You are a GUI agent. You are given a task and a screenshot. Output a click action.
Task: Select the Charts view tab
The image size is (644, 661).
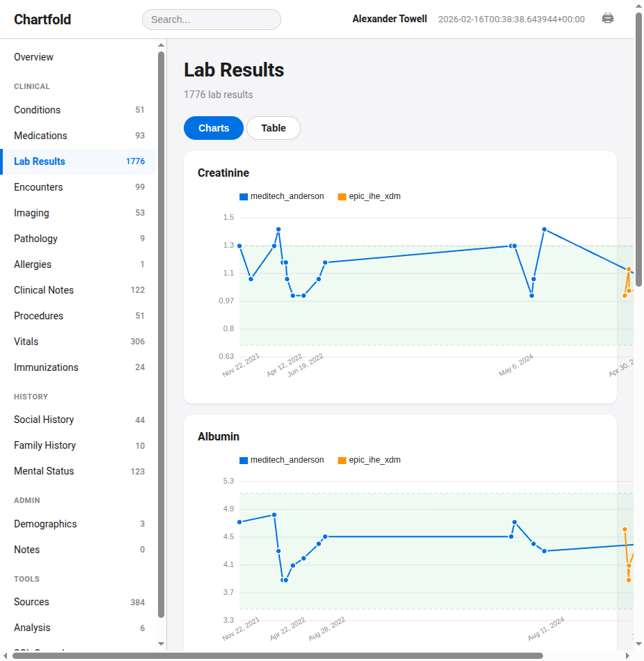pos(214,128)
